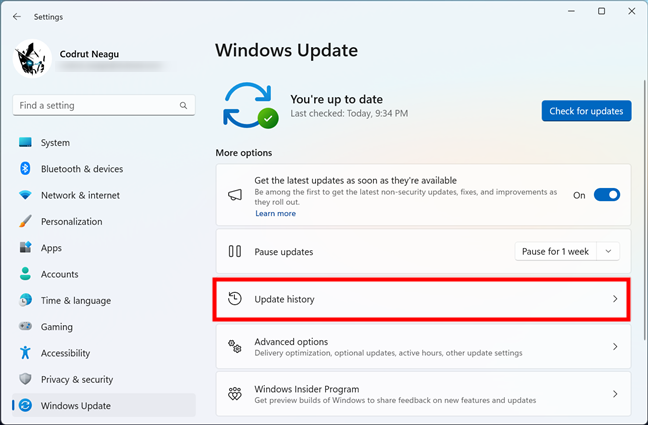Screen dimensions: 648x425
Task: Click the game controller Gaming icon
Action: (25, 326)
